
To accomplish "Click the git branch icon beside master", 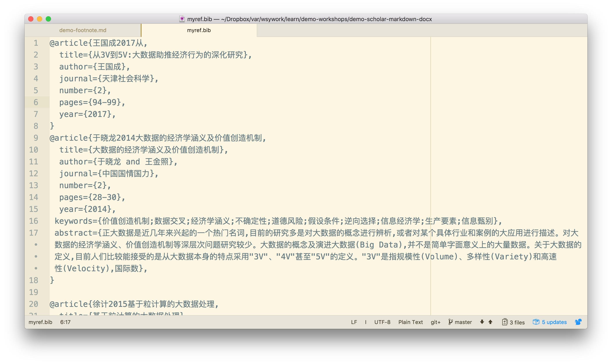I will tap(450, 322).
